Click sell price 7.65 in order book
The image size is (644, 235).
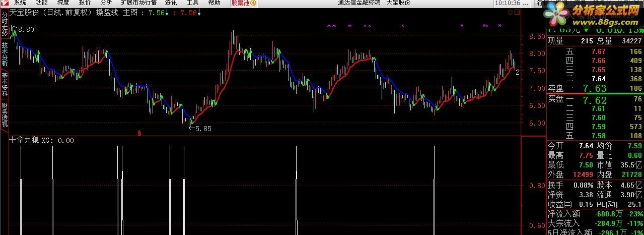click(599, 70)
